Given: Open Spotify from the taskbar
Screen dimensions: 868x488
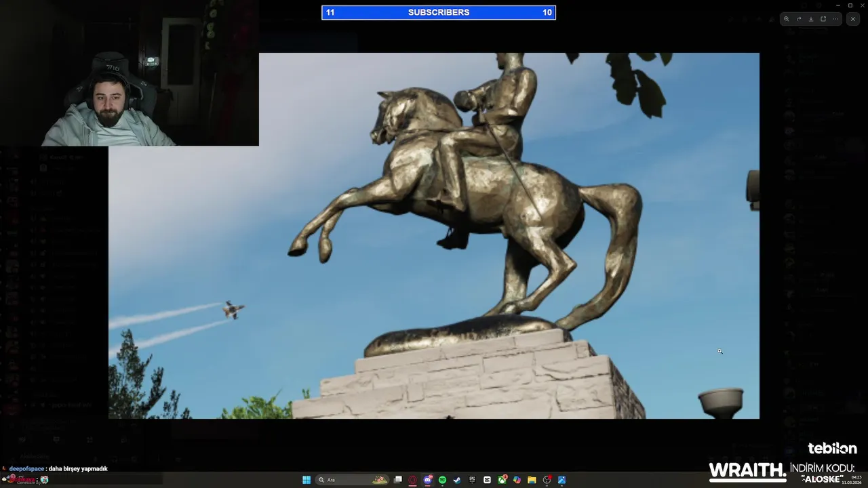Looking at the screenshot, I should point(442,480).
